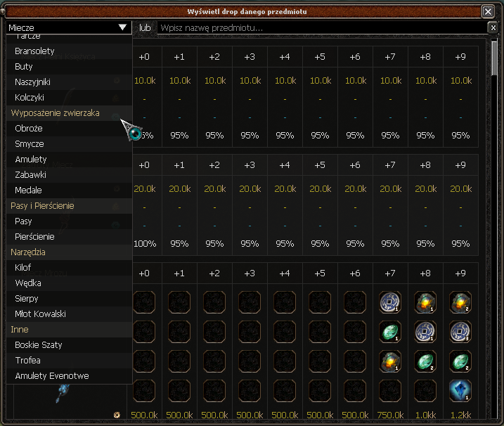Collapse the Miecze category dropdown

click(123, 27)
